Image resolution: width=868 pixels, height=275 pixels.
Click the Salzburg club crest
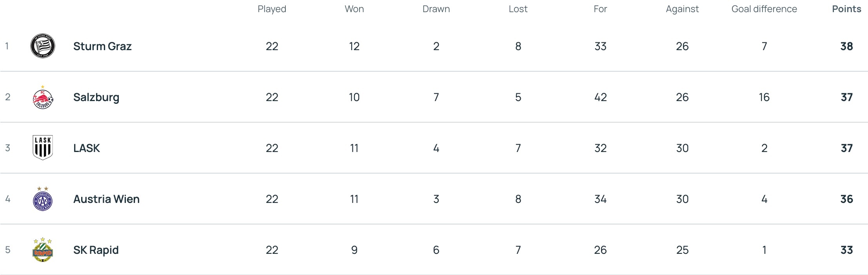click(43, 98)
